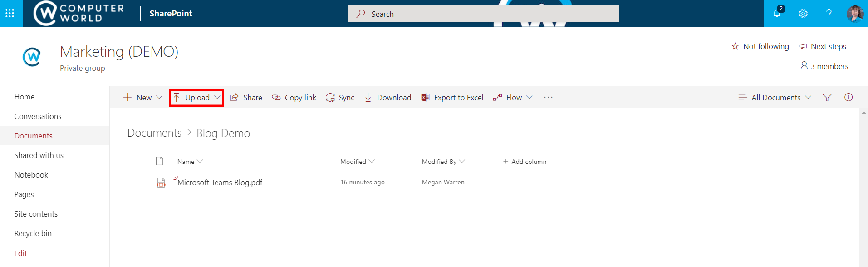This screenshot has width=868, height=267.
Task: Open Shared with us
Action: click(39, 155)
